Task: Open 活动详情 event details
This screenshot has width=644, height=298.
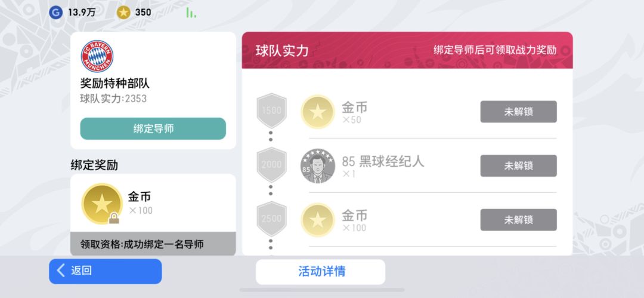Action: (x=321, y=271)
